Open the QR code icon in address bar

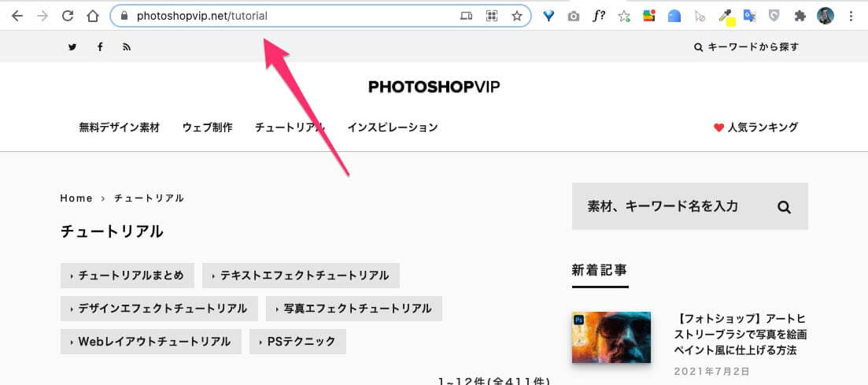(x=492, y=16)
